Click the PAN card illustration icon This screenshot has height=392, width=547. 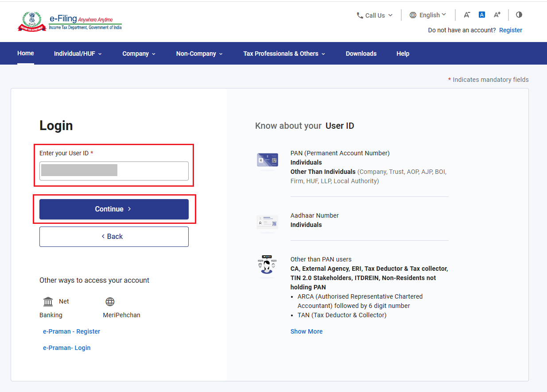268,161
